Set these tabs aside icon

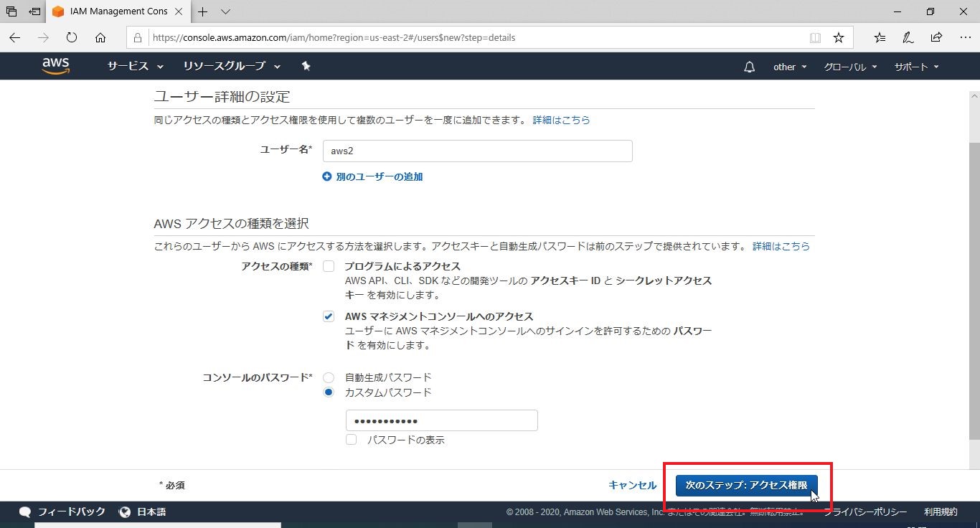[34, 11]
